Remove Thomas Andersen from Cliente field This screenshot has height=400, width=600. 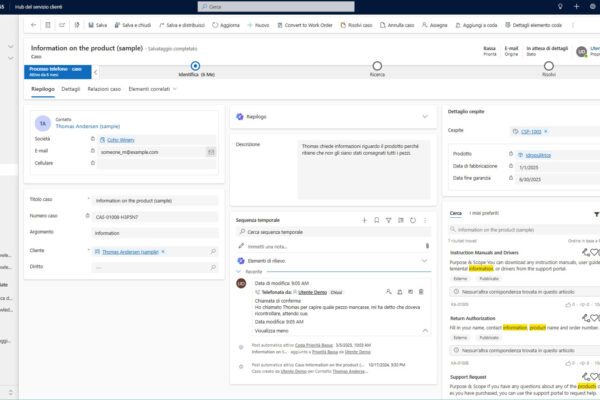163,251
